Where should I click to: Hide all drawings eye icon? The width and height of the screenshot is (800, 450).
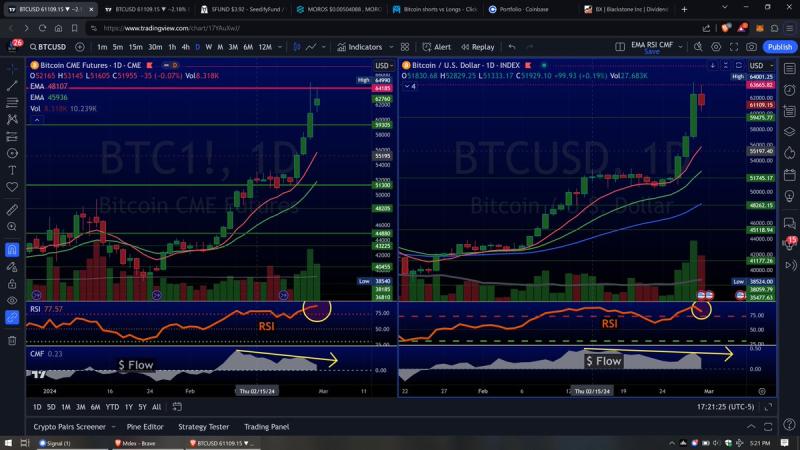pos(12,301)
